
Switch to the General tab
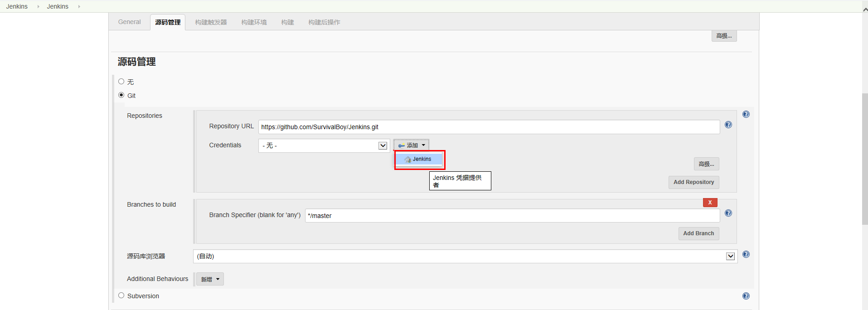(x=130, y=22)
